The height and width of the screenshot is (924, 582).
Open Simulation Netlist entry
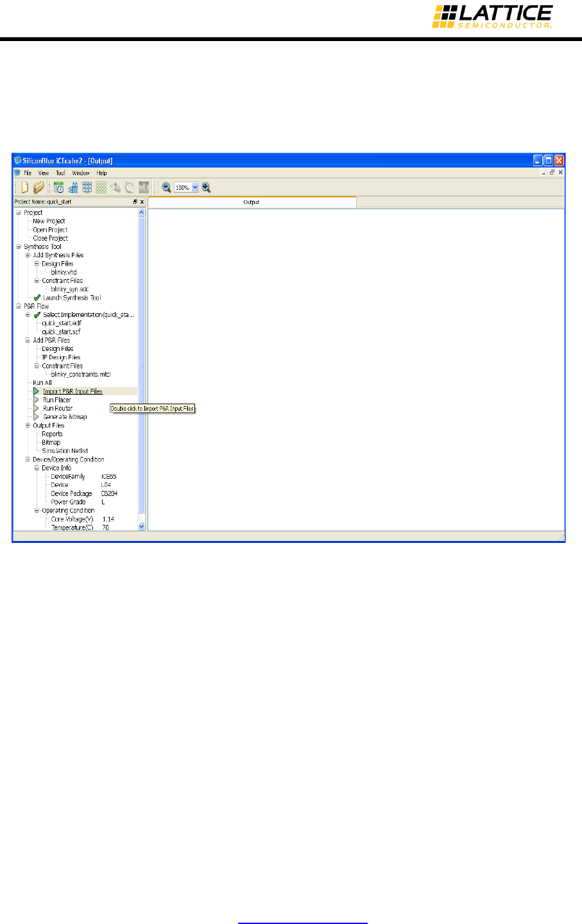pyautogui.click(x=65, y=451)
